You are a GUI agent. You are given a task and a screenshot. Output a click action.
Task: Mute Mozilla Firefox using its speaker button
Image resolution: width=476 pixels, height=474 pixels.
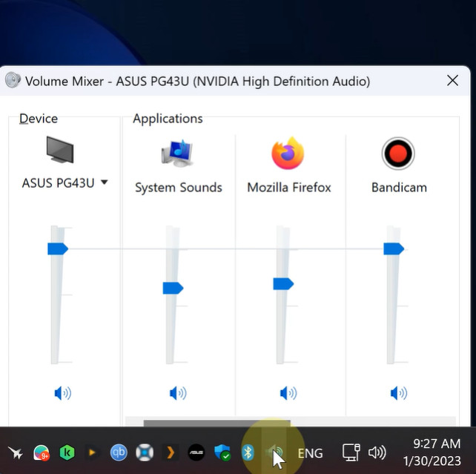click(x=288, y=393)
